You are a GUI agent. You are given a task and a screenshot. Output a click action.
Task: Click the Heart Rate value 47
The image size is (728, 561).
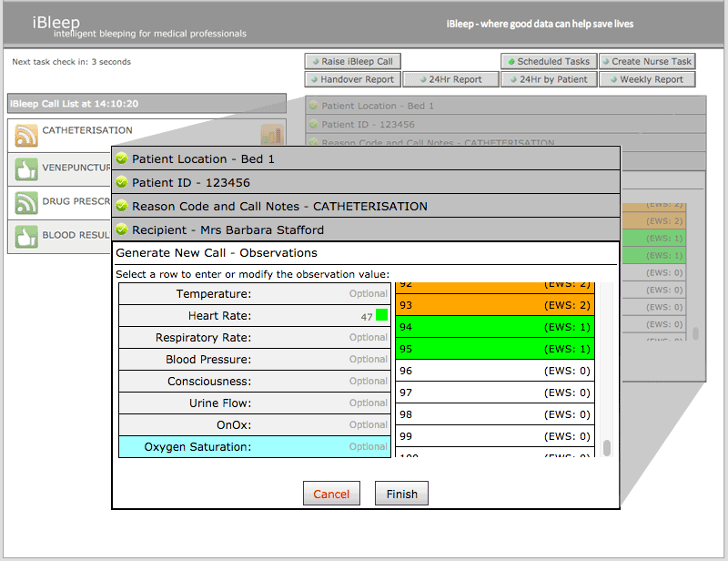[367, 317]
